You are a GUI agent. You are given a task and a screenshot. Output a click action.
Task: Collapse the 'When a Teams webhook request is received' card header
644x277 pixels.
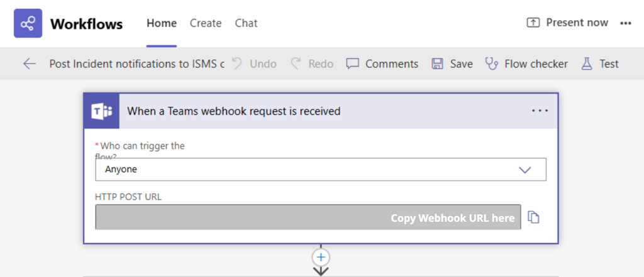(x=320, y=111)
